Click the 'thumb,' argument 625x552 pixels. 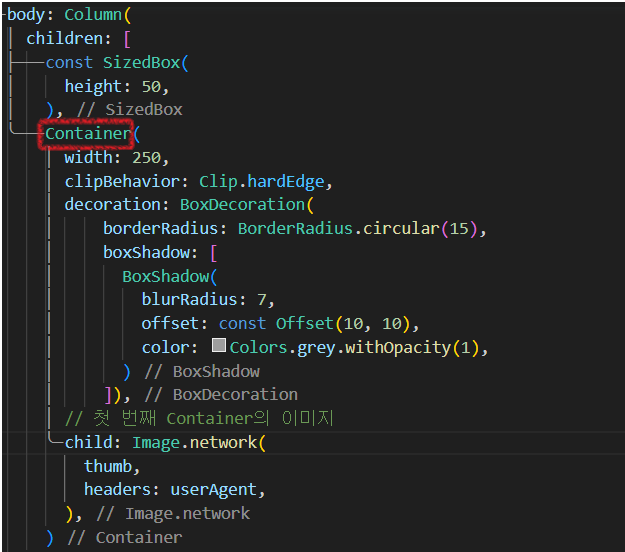pos(112,466)
